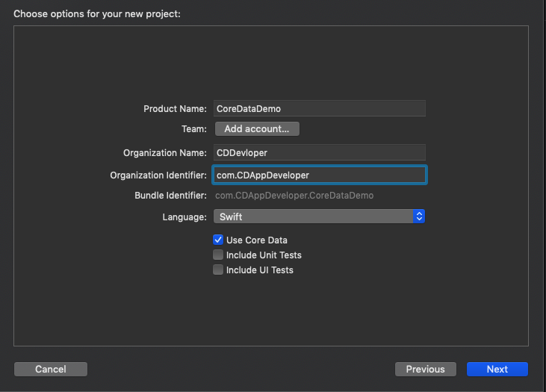Click the 'Language:' label
The image size is (546, 392).
point(184,217)
